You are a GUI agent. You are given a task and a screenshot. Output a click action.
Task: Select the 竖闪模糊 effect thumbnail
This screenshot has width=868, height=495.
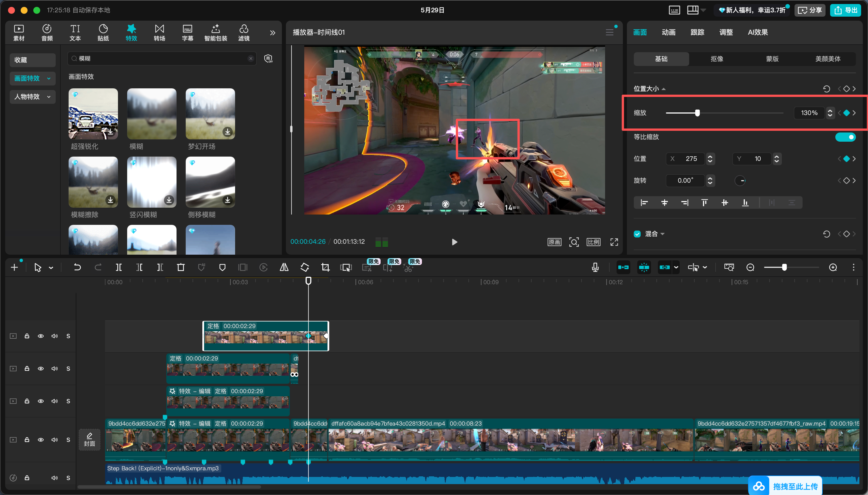152,182
